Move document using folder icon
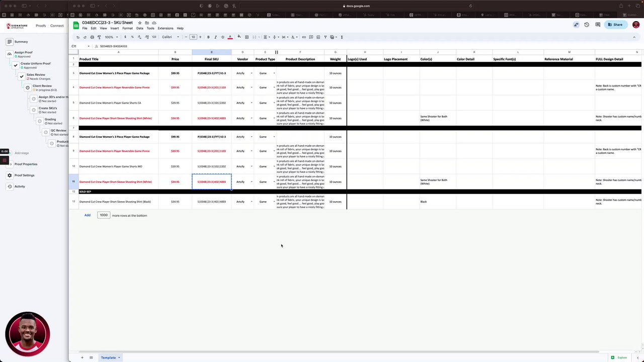Screen dimensions: 644x362 [x=147, y=23]
